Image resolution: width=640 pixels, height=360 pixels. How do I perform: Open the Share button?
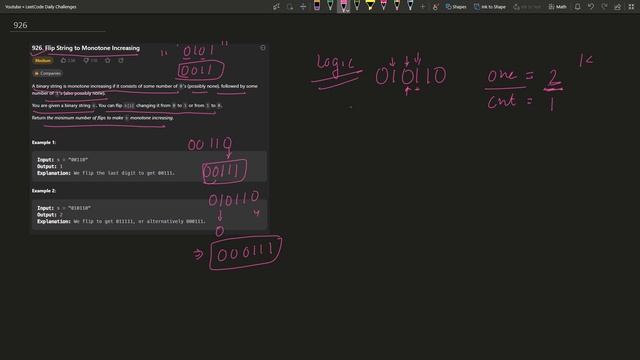tap(618, 7)
